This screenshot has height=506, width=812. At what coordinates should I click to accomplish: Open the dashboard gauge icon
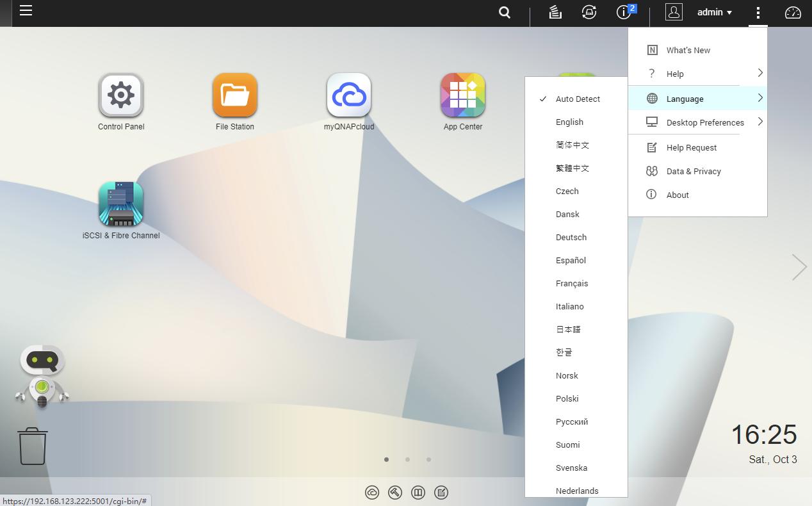pos(793,12)
